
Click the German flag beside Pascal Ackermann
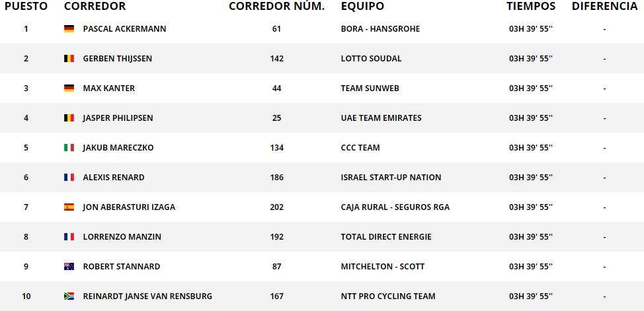(69, 28)
